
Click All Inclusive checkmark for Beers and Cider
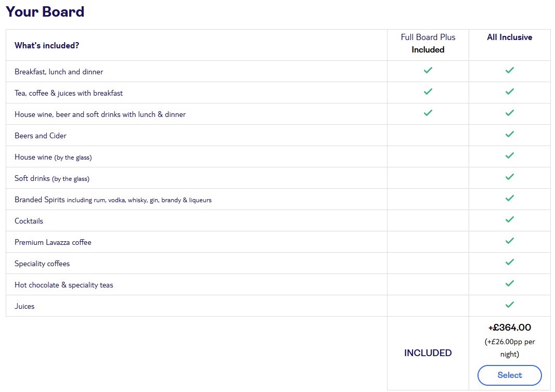click(x=510, y=134)
